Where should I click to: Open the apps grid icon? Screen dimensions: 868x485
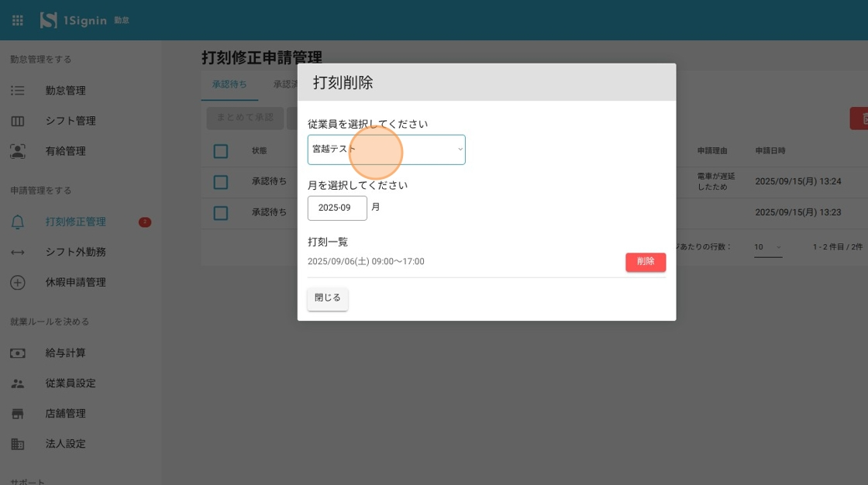pyautogui.click(x=18, y=20)
